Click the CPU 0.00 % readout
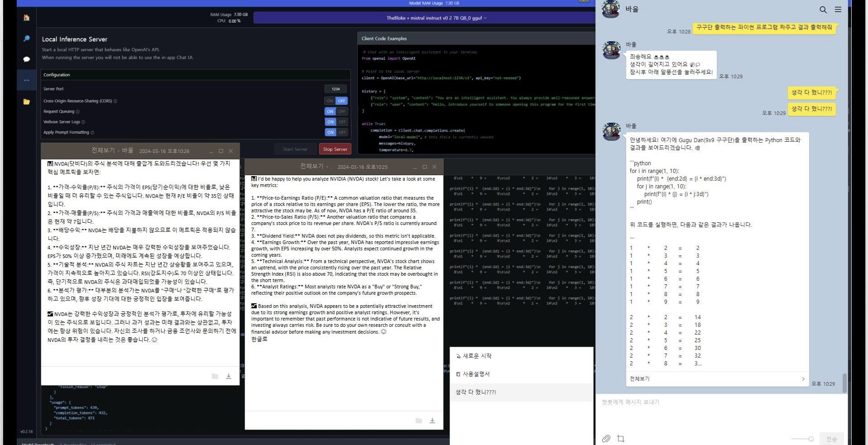The image size is (868, 445). click(229, 21)
